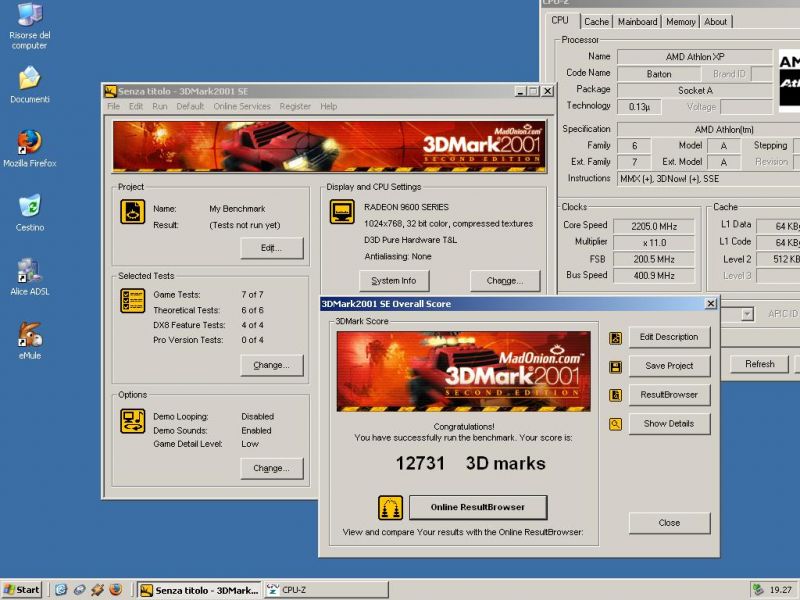Click the icon beside ResultBrowser button
Image resolution: width=800 pixels, height=600 pixels.
615,395
